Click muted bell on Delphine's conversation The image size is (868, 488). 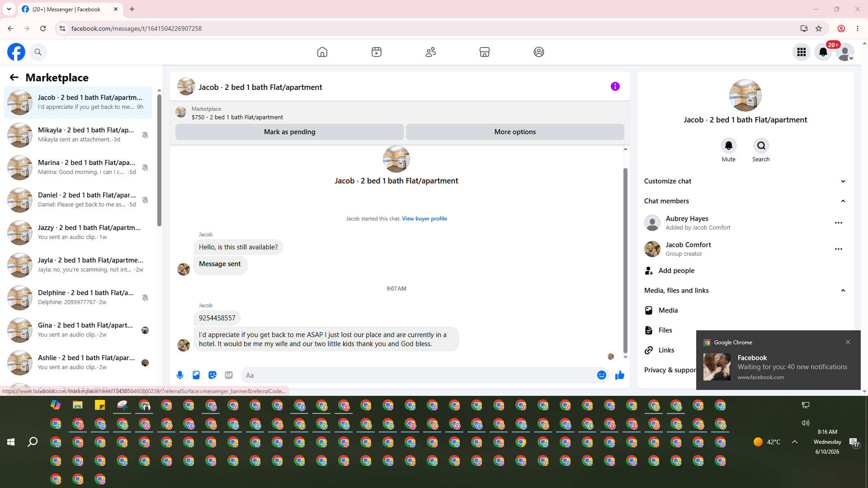(x=145, y=298)
